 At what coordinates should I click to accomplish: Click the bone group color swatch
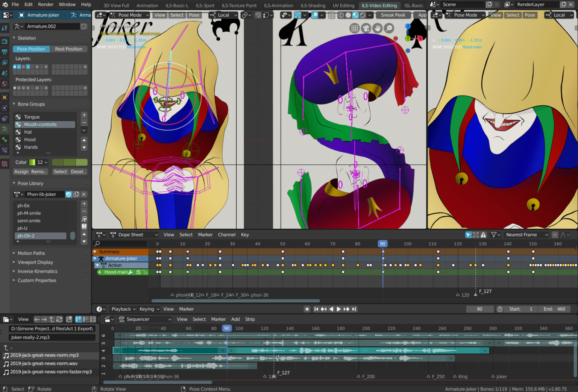click(70, 162)
